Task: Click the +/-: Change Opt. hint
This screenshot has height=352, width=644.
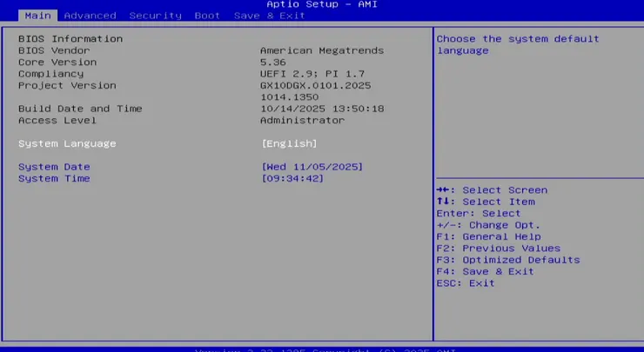Action: [x=488, y=225]
